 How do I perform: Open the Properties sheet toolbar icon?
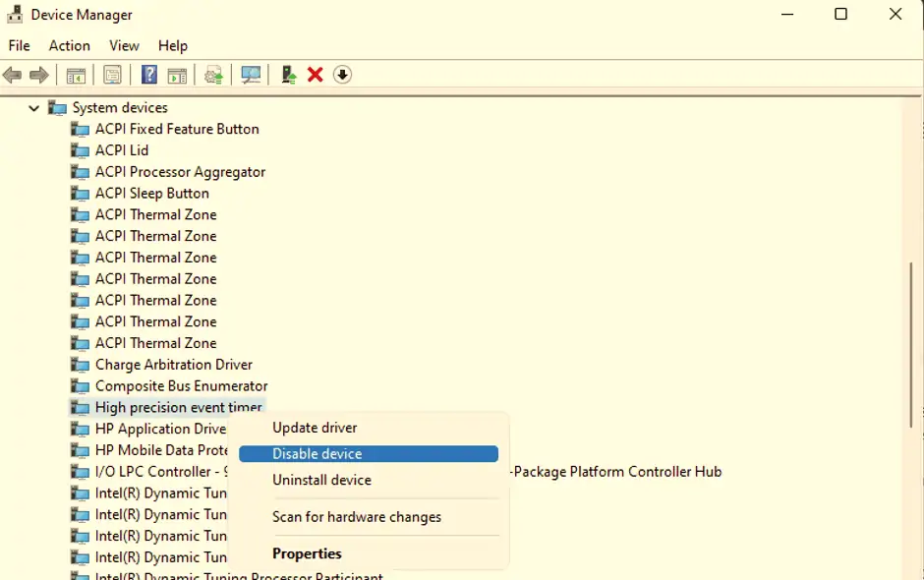point(112,75)
